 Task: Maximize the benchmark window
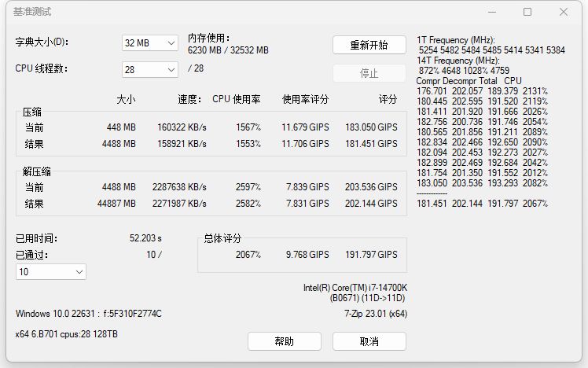coord(527,12)
